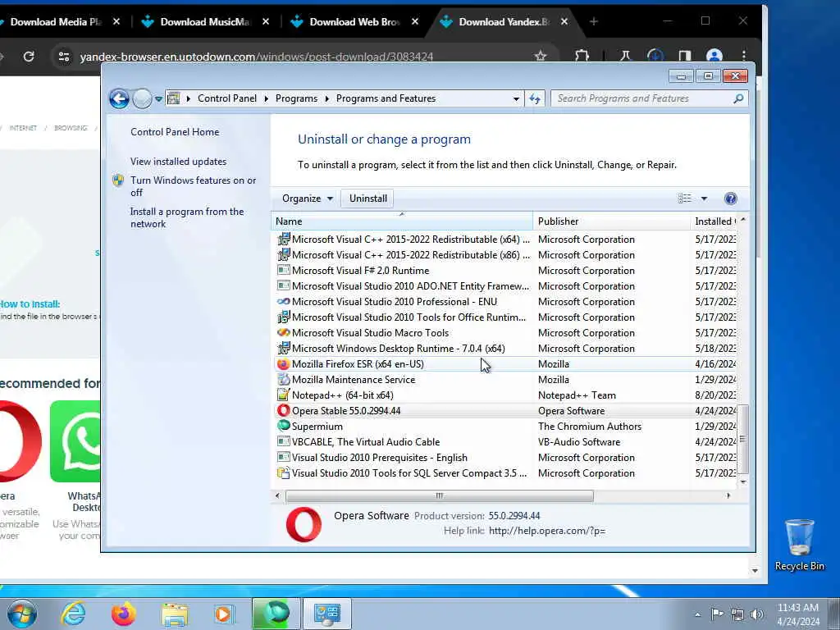This screenshot has width=840, height=630.
Task: Close the Download Yandex.Browser tab
Action: tap(564, 22)
